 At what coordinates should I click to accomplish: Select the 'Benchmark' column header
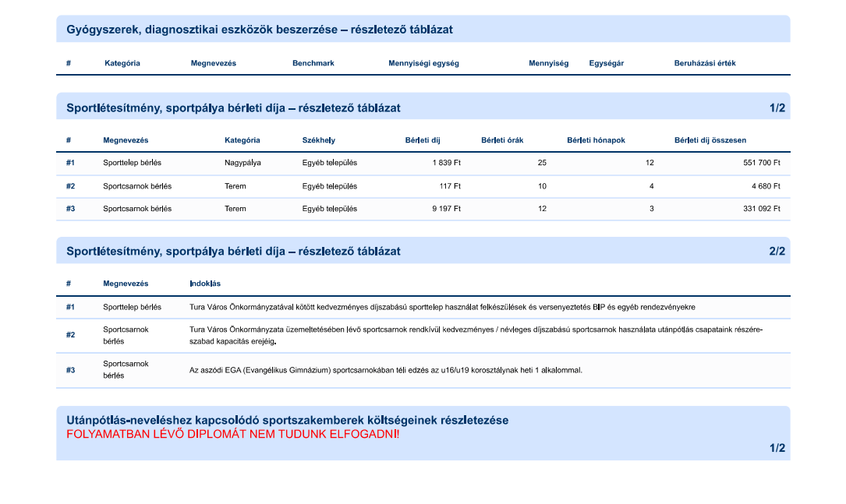pos(313,63)
